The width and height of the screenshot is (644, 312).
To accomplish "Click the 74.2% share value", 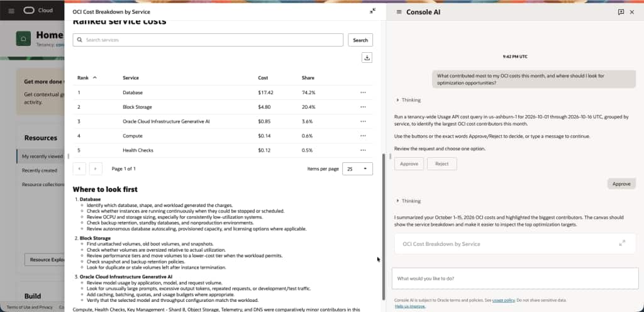I will 308,92.
